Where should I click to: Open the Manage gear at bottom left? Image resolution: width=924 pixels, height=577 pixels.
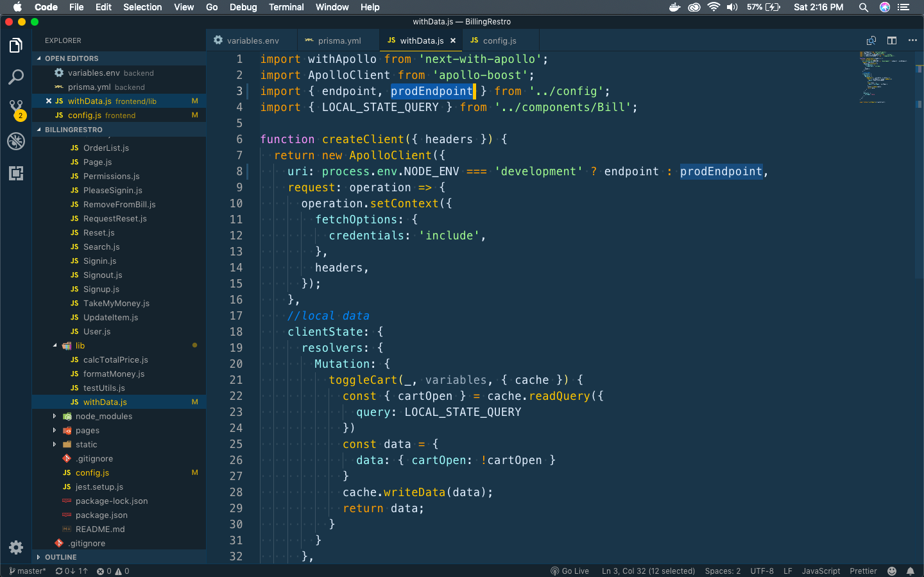point(16,547)
